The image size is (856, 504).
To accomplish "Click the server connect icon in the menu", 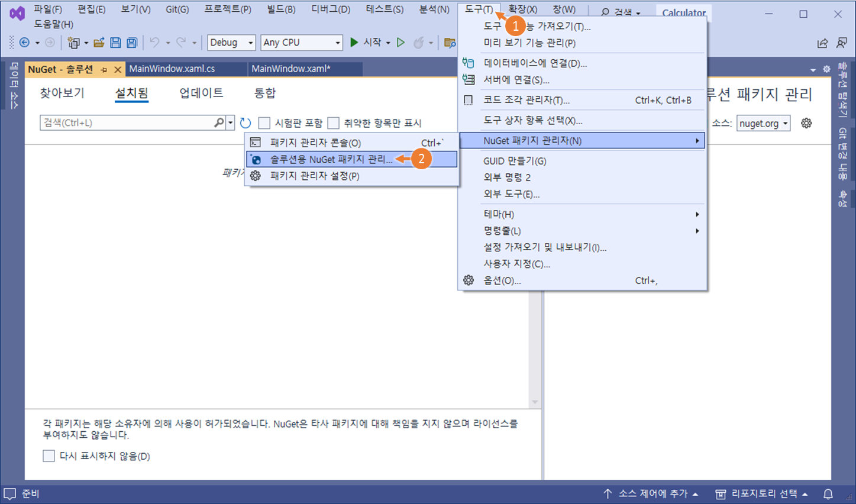I will click(469, 79).
